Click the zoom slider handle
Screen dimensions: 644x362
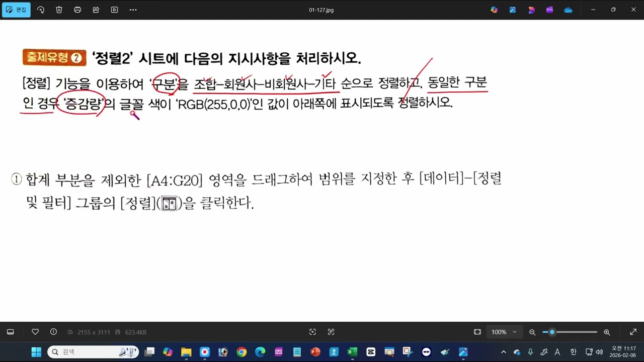point(552,332)
